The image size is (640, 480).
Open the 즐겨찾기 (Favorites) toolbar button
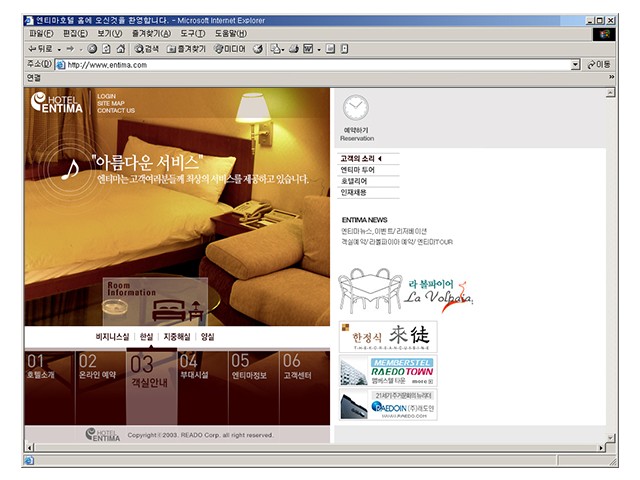(x=187, y=48)
